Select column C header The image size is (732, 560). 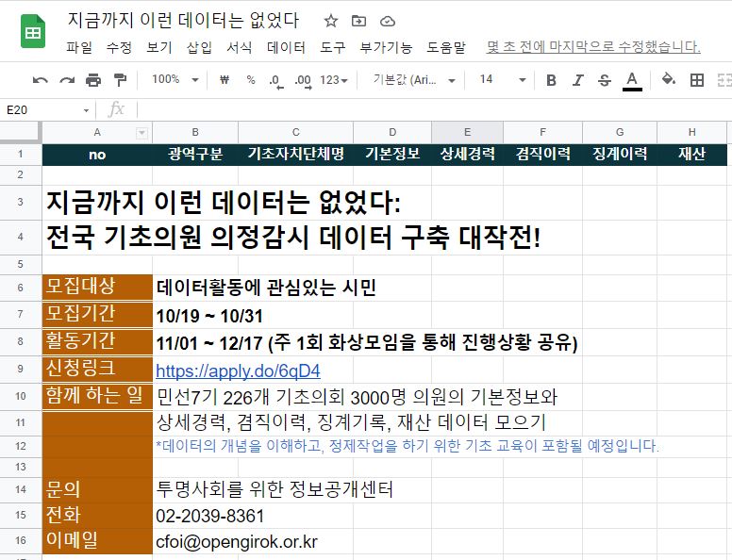pos(295,133)
